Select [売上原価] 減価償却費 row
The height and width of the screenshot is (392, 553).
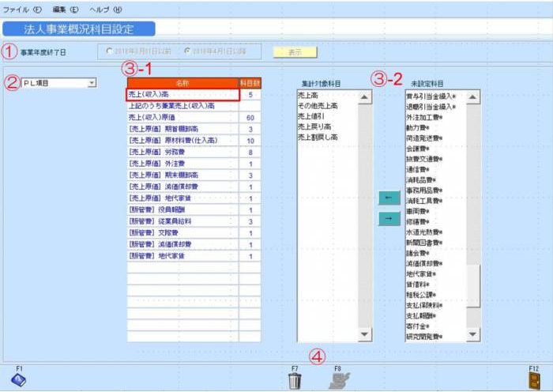(x=194, y=187)
